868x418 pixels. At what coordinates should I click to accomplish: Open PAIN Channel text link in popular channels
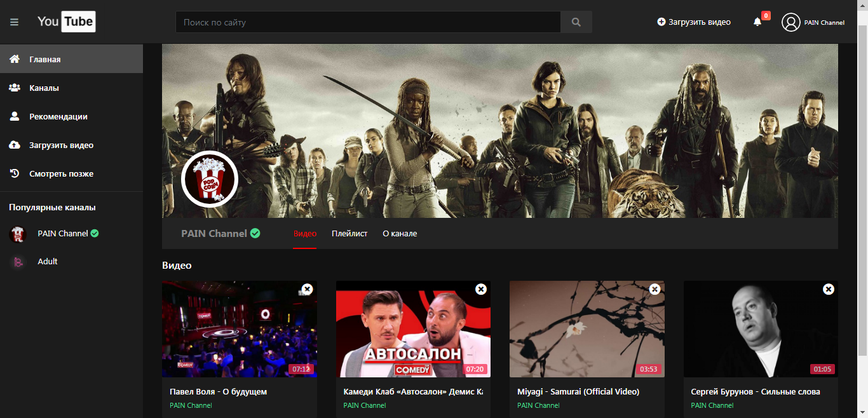pos(63,234)
